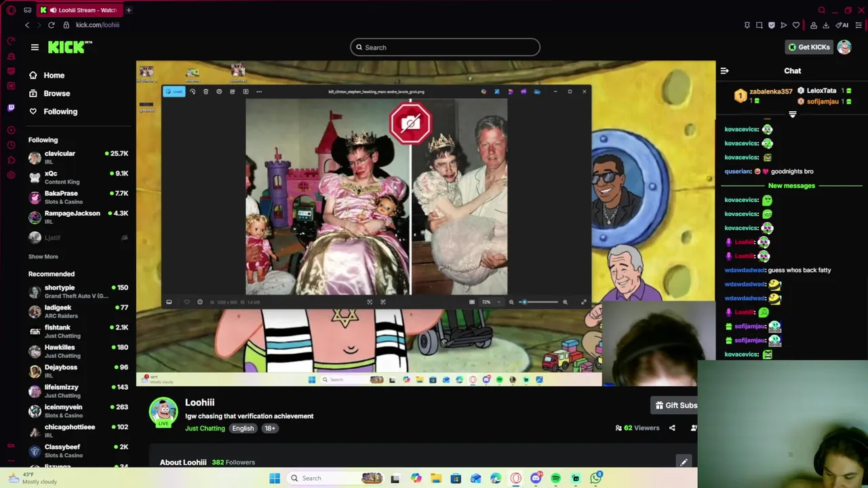
Task: Click in the Kick search field
Action: click(445, 47)
